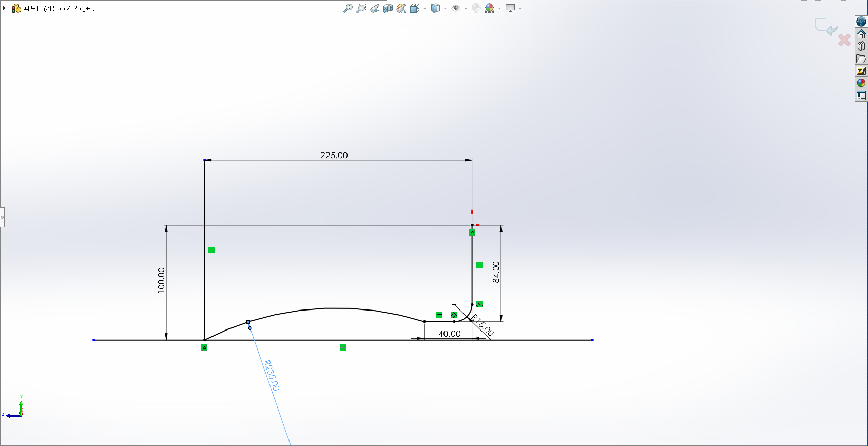This screenshot has width=868, height=446.
Task: Click coincident relation icon at bottom-left corner
Action: [204, 347]
